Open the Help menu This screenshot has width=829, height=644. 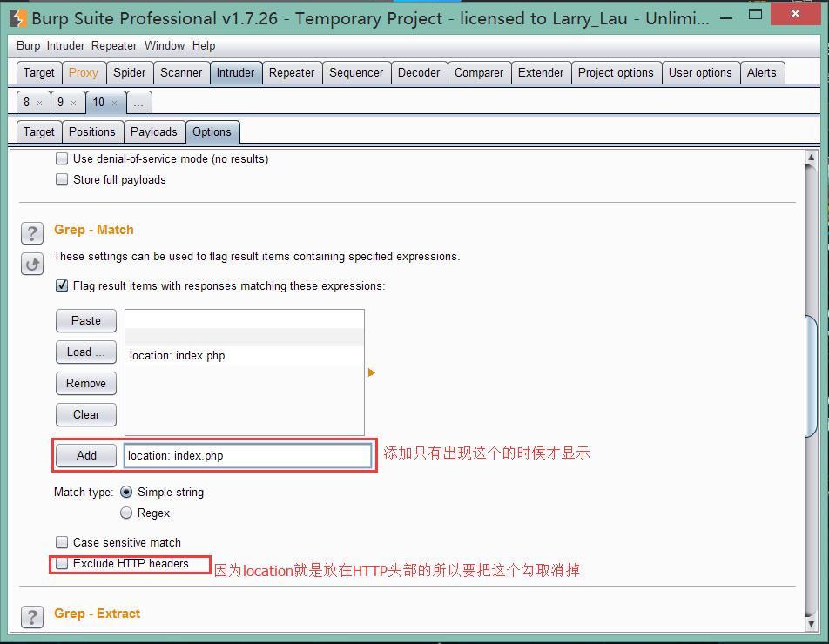click(204, 46)
